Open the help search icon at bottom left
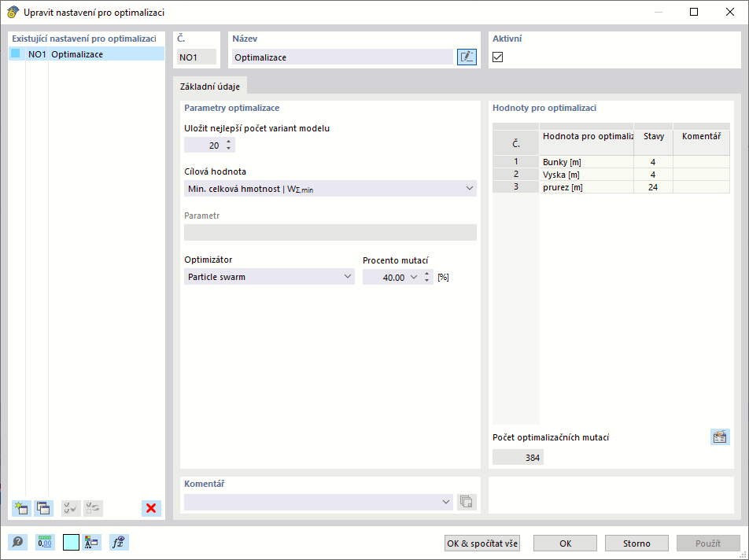Viewport: 749px width, 560px height. click(x=17, y=543)
